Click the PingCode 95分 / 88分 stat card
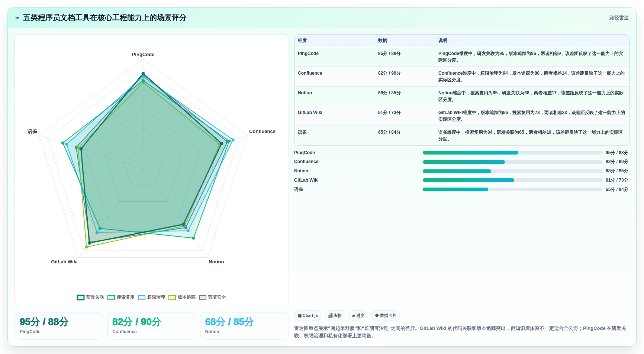Image resolution: width=644 pixels, height=354 pixels. point(59,326)
